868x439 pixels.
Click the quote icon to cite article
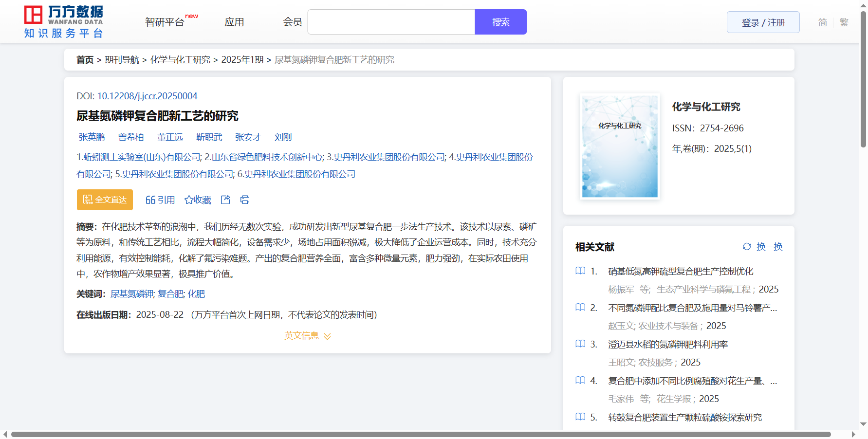click(150, 200)
